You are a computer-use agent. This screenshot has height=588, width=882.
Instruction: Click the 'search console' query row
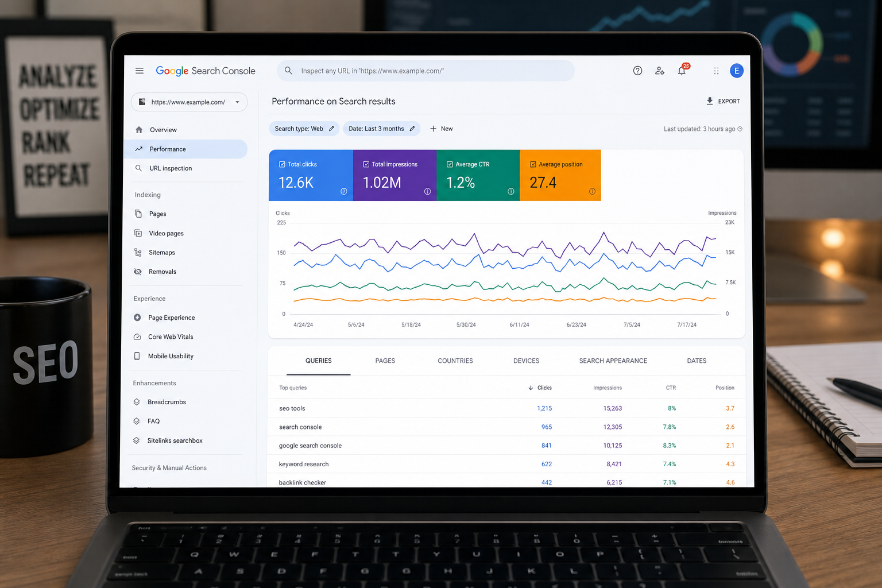[506, 427]
